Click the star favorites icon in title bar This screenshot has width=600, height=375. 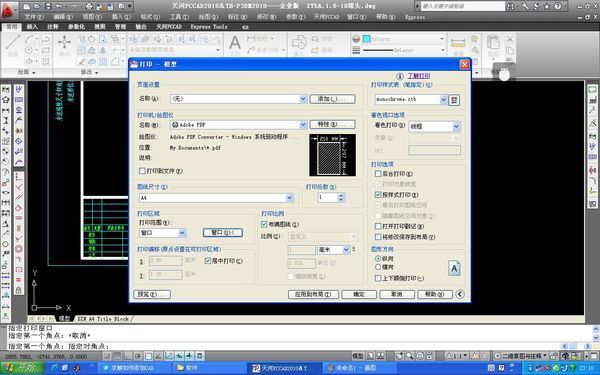546,6
